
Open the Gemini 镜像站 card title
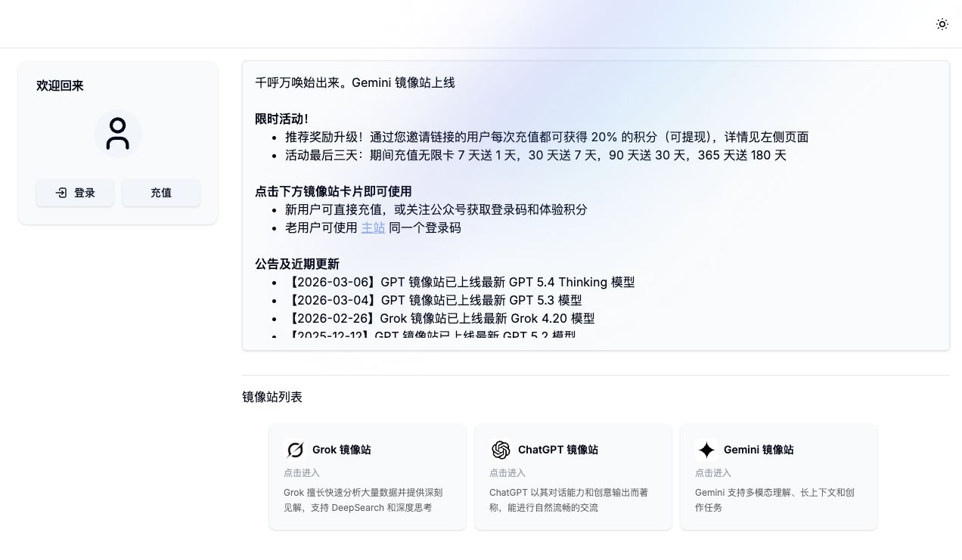[x=759, y=450]
